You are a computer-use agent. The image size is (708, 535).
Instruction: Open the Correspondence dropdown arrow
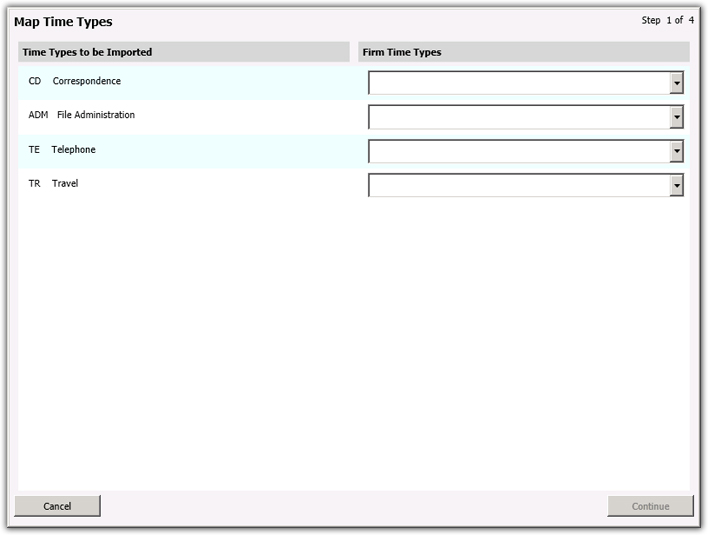677,83
